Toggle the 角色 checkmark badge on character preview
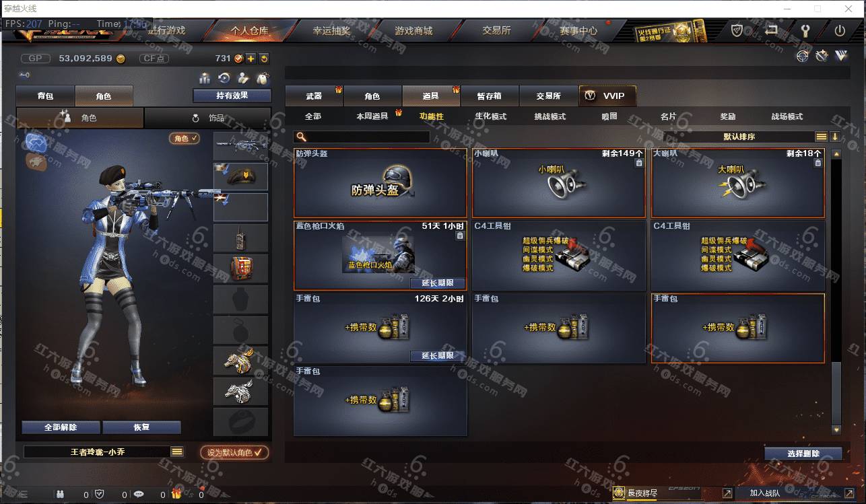866x504 pixels. tap(184, 139)
